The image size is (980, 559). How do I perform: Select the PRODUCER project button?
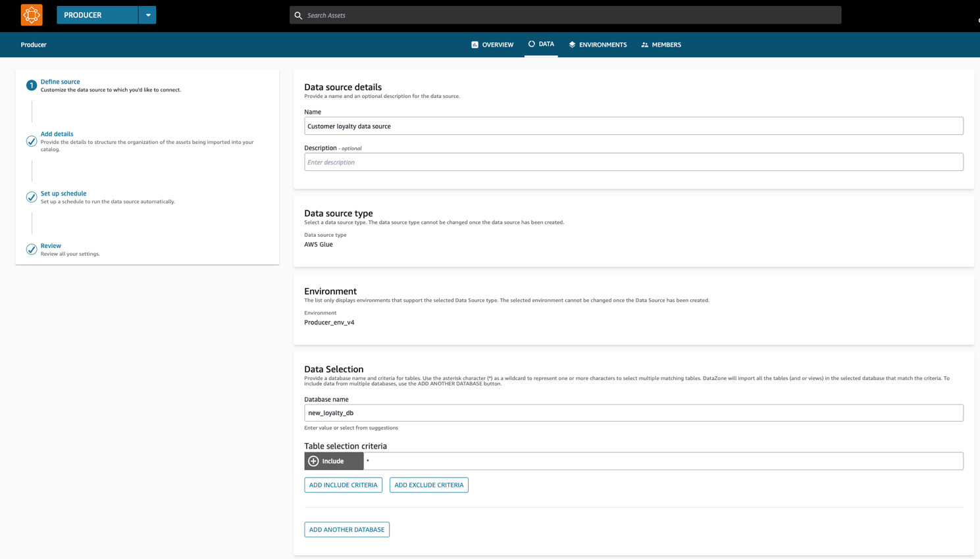point(97,15)
